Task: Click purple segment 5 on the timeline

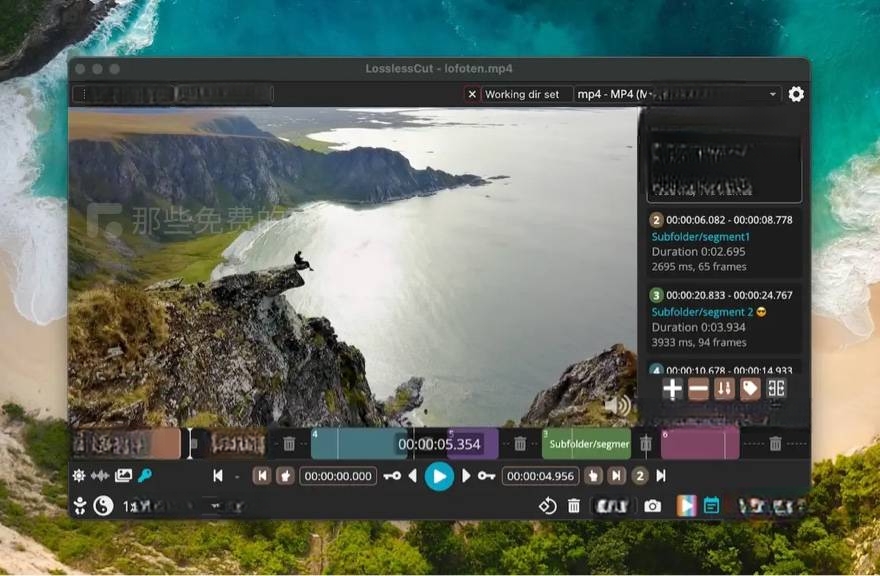Action: click(473, 444)
